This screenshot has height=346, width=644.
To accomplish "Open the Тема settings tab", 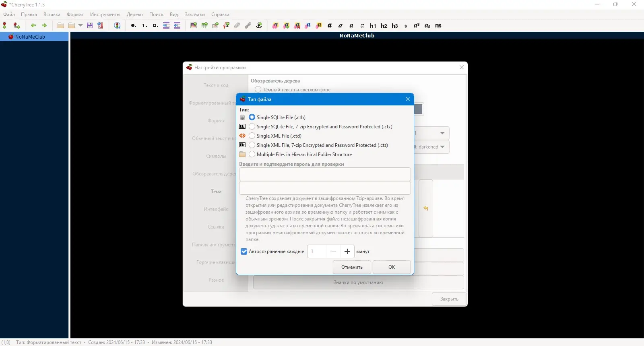I will (x=216, y=192).
